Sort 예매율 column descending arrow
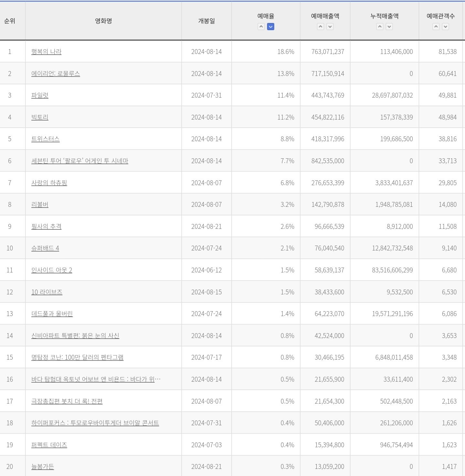This screenshot has width=465, height=476. (x=271, y=27)
